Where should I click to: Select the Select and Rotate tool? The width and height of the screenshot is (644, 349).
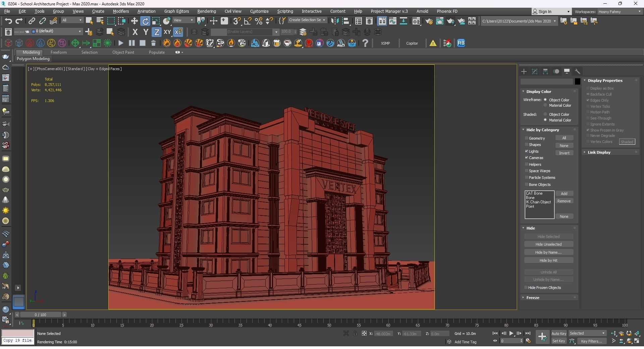pos(145,21)
